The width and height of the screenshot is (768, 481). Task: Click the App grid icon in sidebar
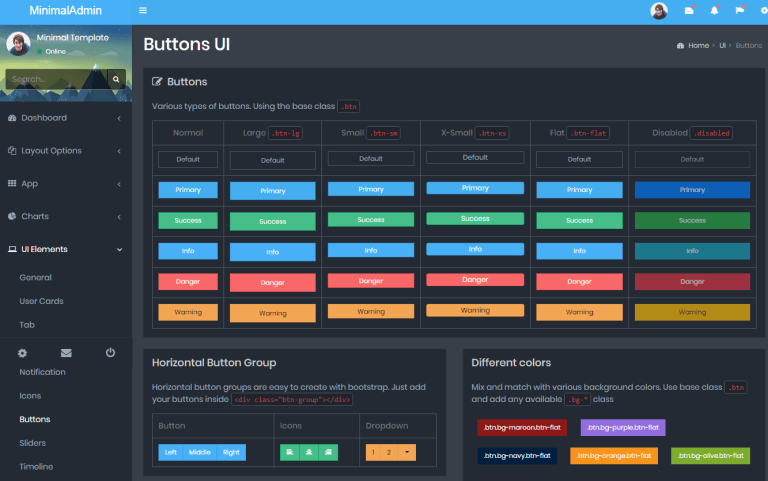click(12, 183)
